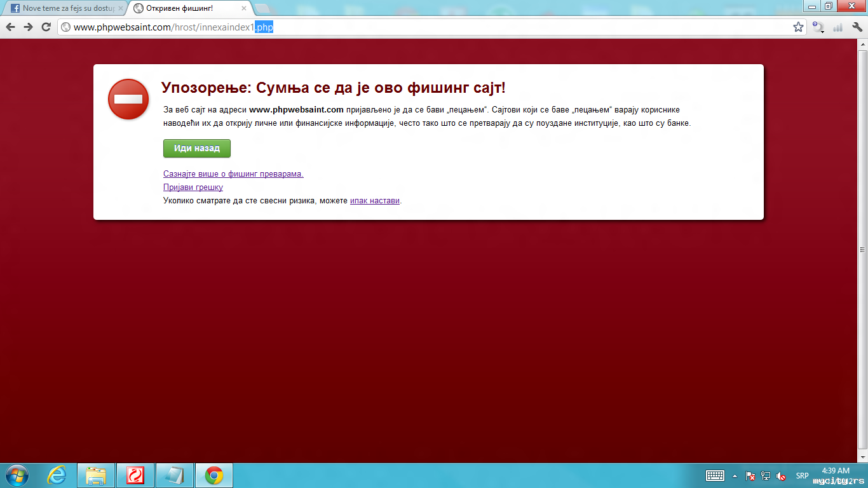This screenshot has width=868, height=488.
Task: Open a new tab
Action: click(x=262, y=8)
